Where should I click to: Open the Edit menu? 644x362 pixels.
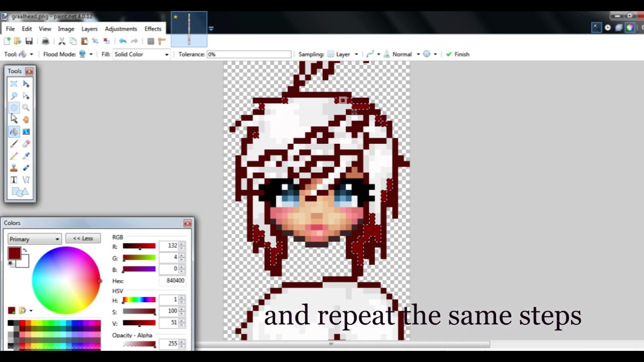pos(27,29)
